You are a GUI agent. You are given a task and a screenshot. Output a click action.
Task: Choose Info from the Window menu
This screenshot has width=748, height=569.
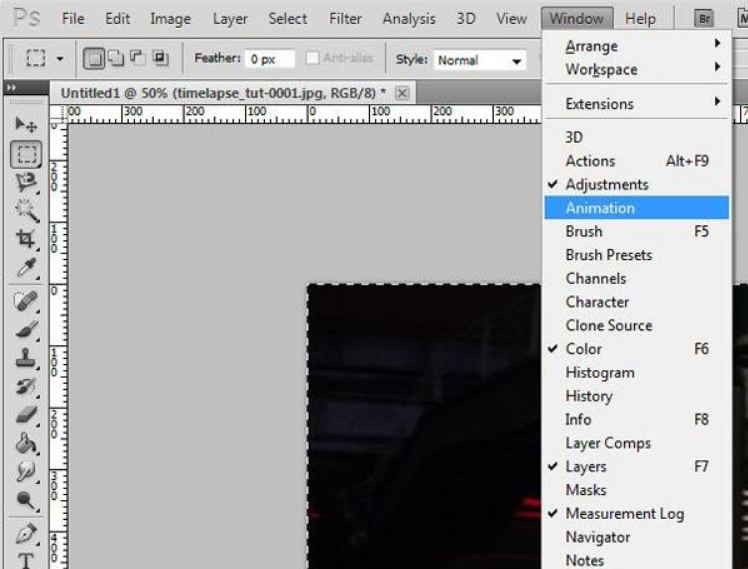pos(637,420)
